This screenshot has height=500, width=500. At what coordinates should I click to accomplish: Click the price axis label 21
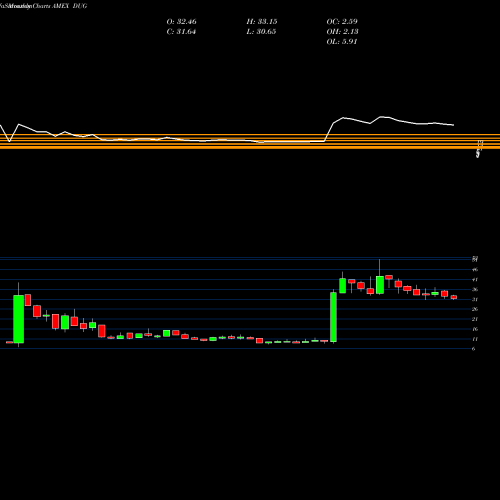[x=475, y=319]
